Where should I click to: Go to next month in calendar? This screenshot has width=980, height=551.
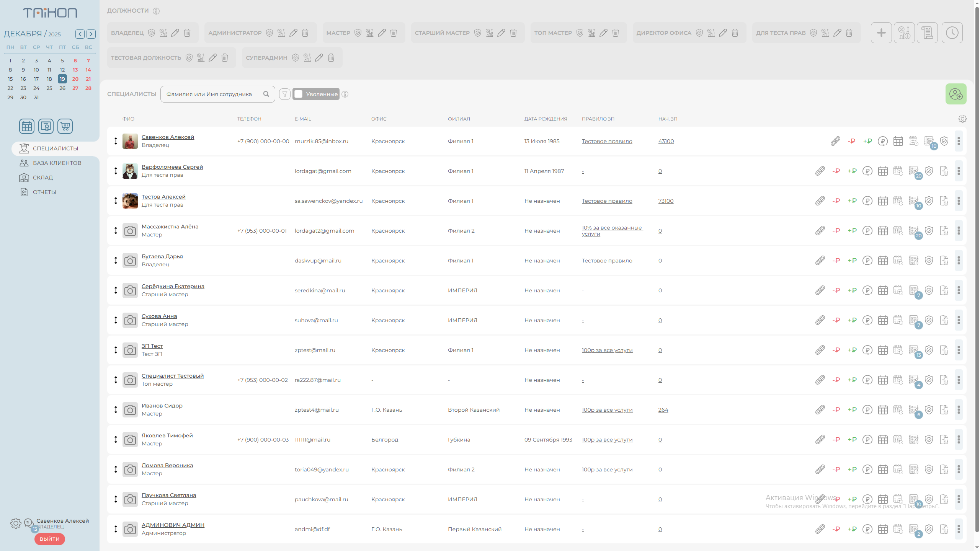pos(91,34)
